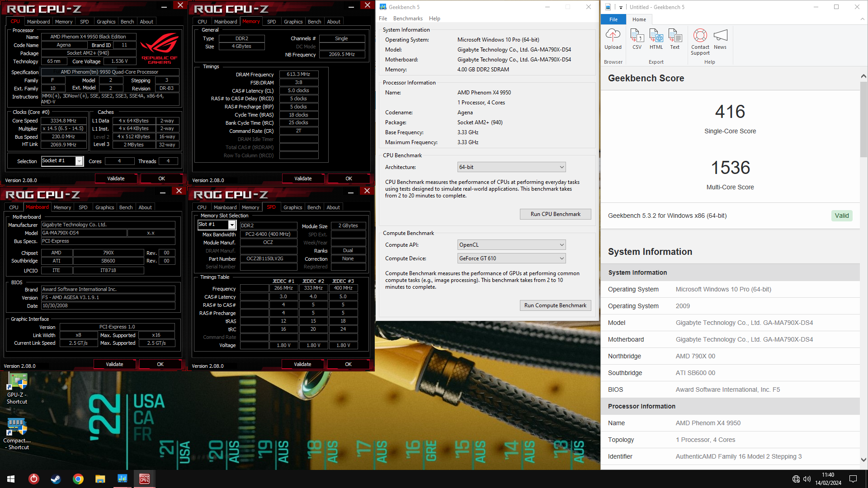
Task: Open the Architecture 64-bit dropdown
Action: click(x=511, y=167)
